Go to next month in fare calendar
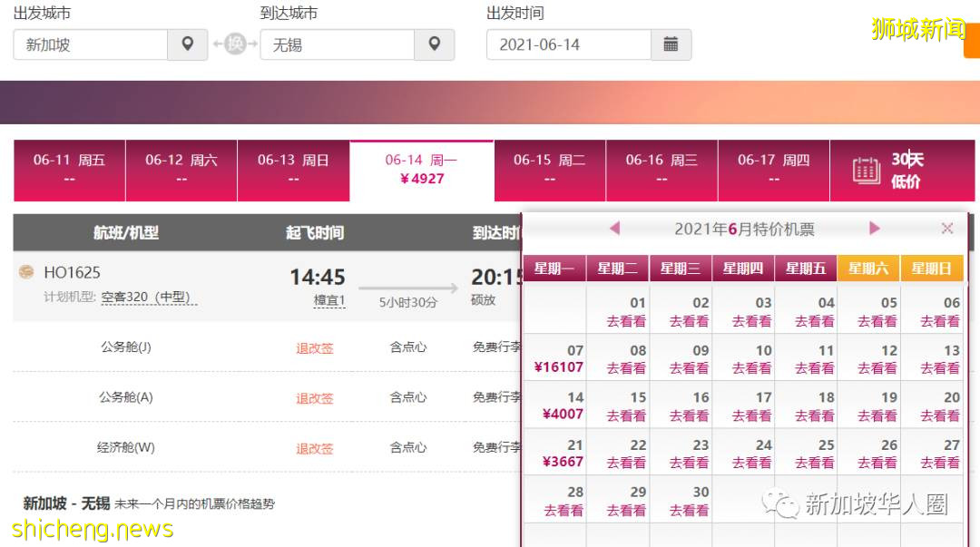The image size is (980, 547). [875, 229]
